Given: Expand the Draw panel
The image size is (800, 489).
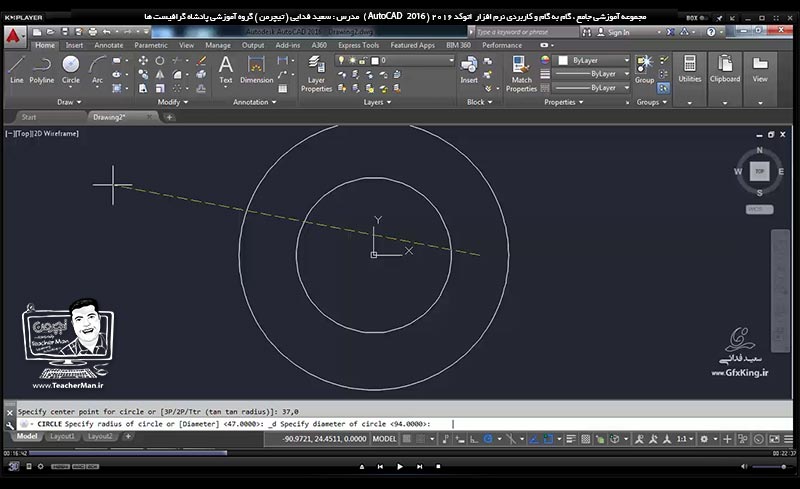Looking at the screenshot, I should coord(69,102).
